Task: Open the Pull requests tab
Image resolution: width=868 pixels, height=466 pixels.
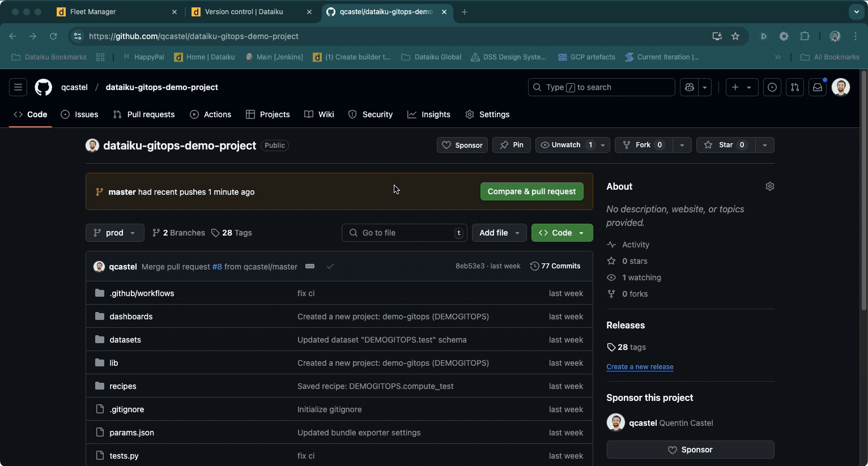Action: point(144,114)
